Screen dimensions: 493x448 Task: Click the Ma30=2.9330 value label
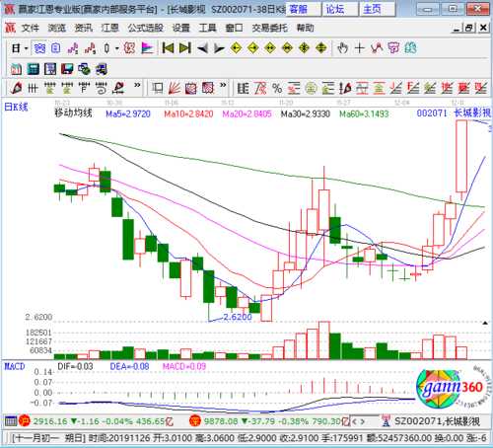click(x=306, y=114)
